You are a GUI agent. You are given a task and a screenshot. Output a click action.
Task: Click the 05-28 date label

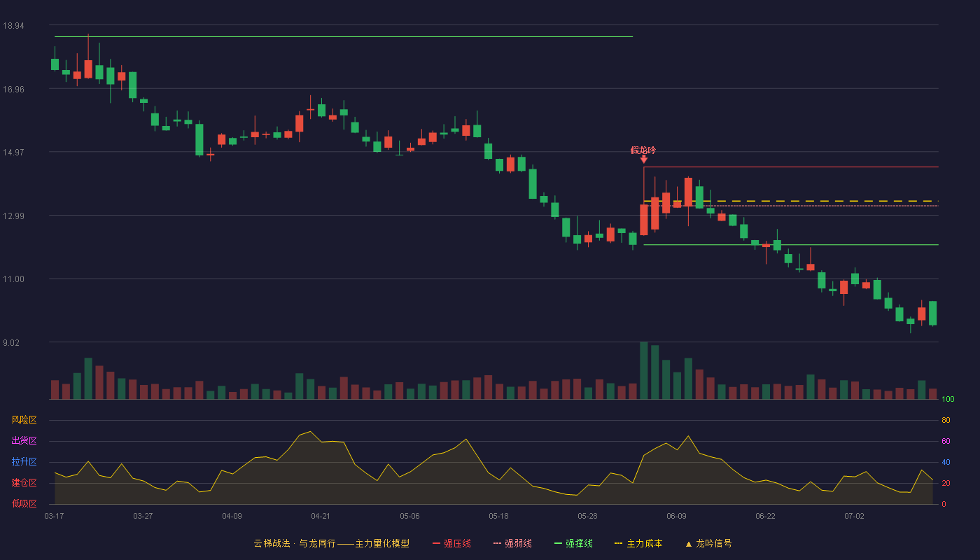coord(587,516)
